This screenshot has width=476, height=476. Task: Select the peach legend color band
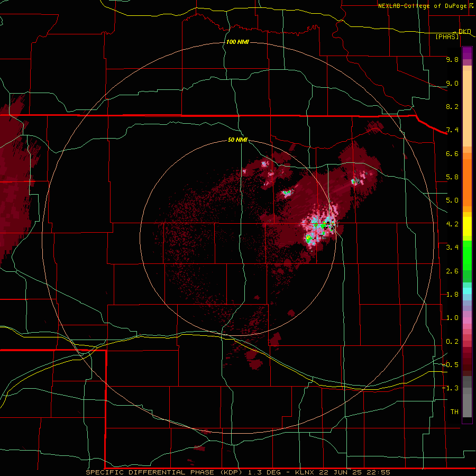point(467,108)
